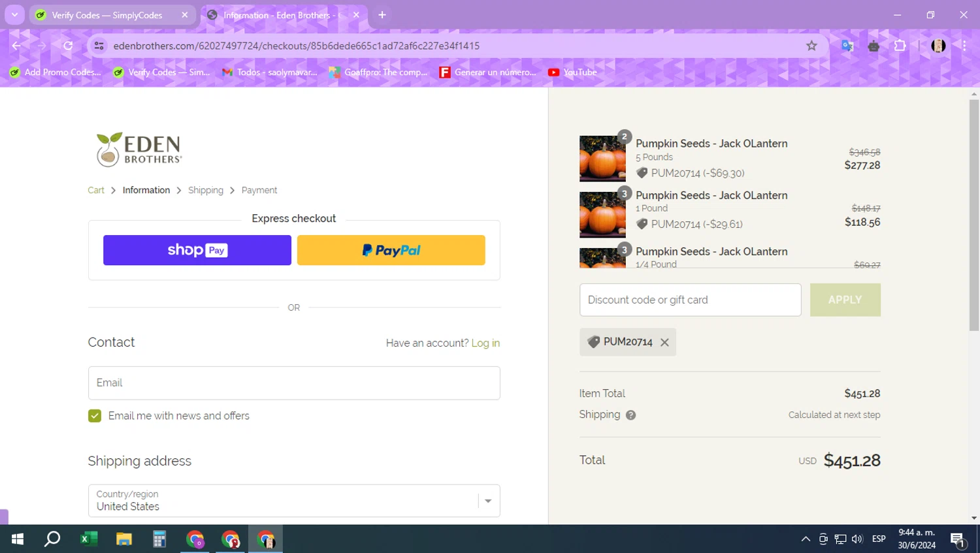Expand the Country/region dropdown
This screenshot has width=980, height=553.
294,501
